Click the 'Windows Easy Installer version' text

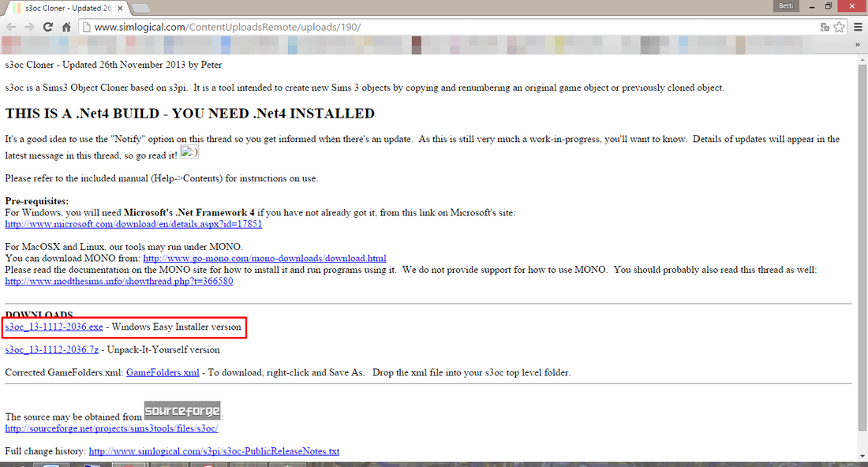pyautogui.click(x=177, y=327)
